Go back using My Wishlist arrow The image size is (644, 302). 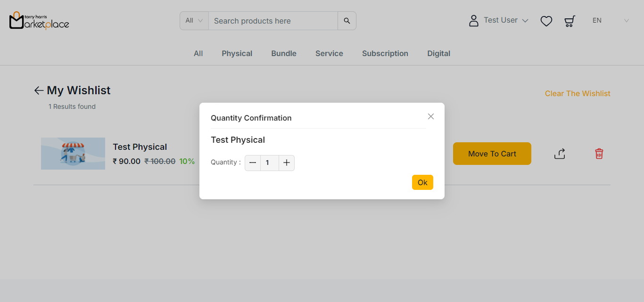click(x=39, y=90)
